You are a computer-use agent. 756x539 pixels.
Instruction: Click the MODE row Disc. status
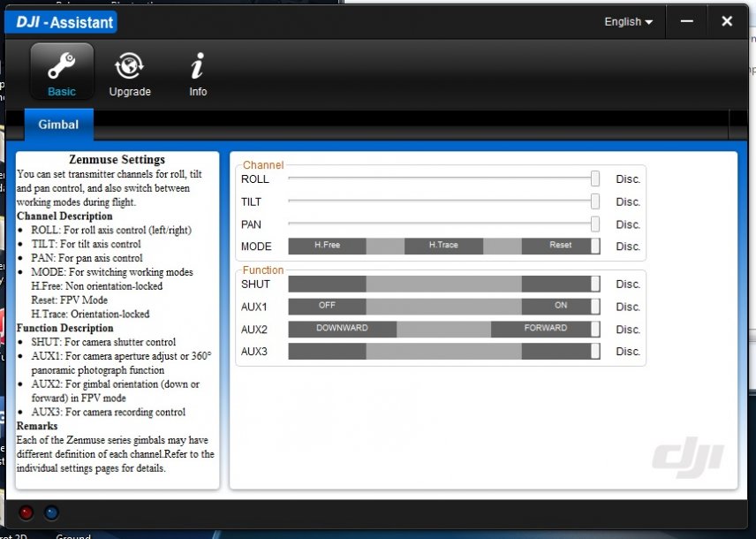(628, 247)
